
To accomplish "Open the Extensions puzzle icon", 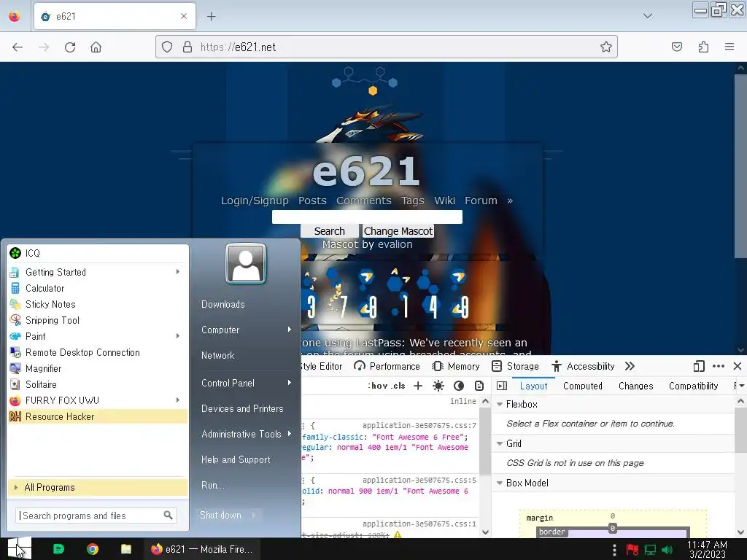I will (x=703, y=47).
